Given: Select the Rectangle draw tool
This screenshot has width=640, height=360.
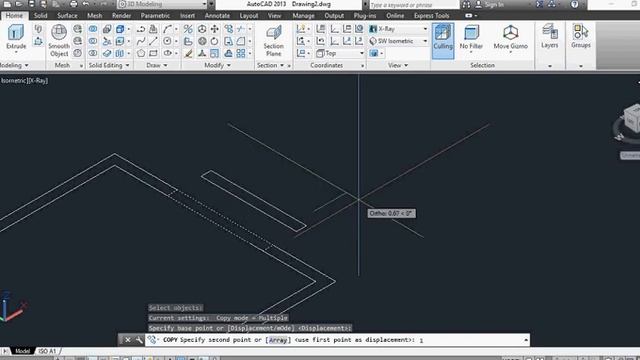Looking at the screenshot, I should click(153, 53).
